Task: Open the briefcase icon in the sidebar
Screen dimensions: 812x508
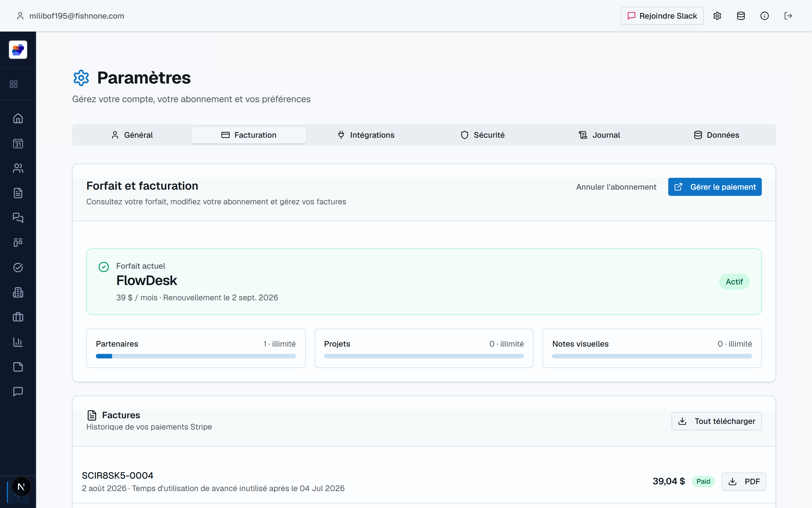Action: pyautogui.click(x=18, y=317)
